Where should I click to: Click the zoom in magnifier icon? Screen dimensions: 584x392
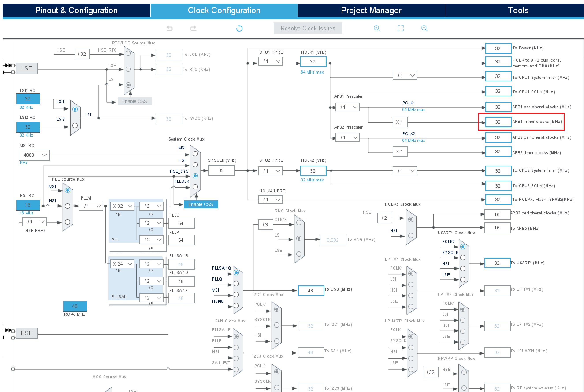(x=376, y=28)
